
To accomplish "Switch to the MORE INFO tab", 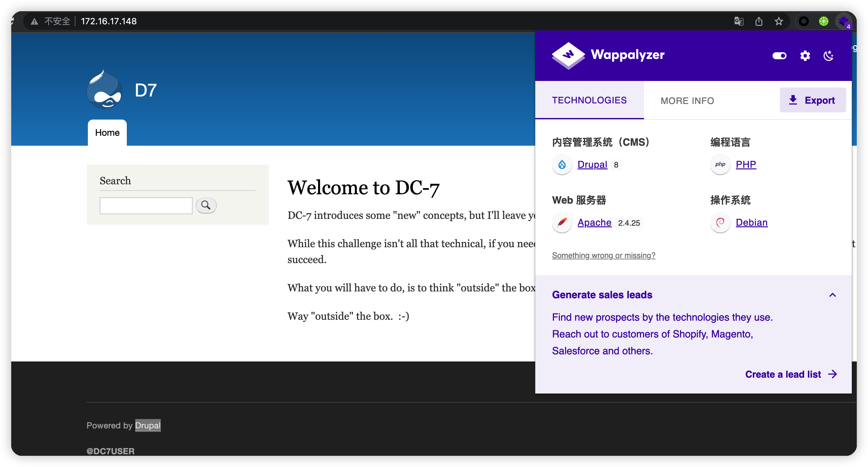I will [x=687, y=101].
